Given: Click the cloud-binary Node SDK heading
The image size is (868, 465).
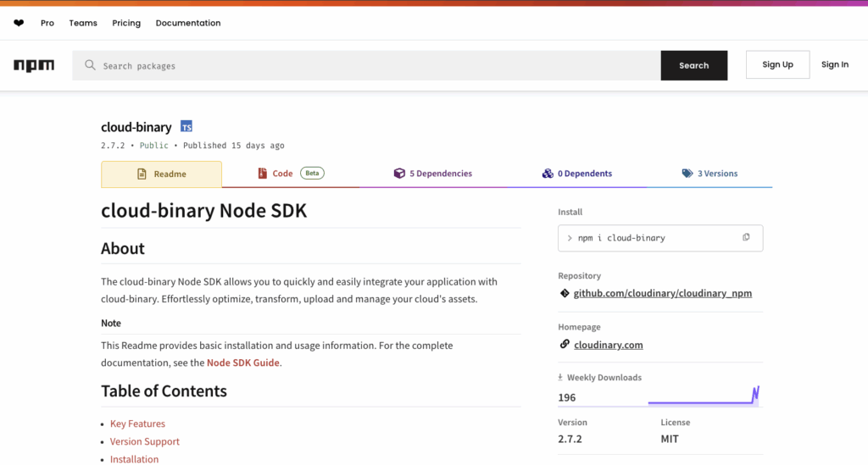Looking at the screenshot, I should click(x=203, y=211).
